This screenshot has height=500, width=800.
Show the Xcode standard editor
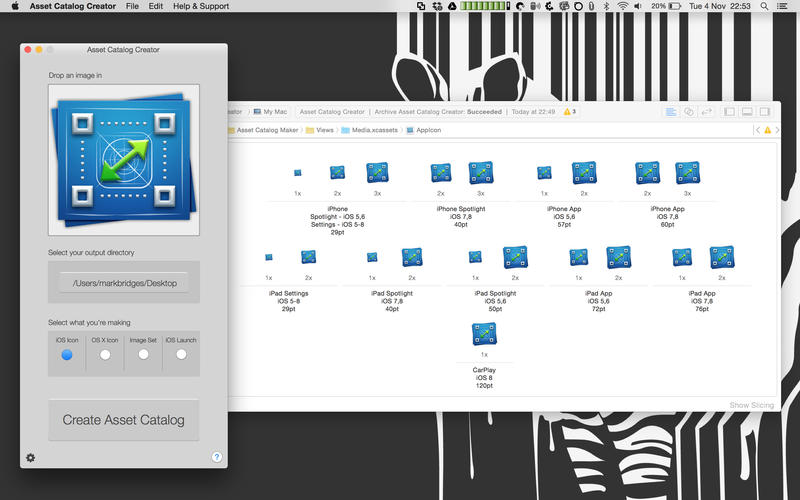point(671,112)
